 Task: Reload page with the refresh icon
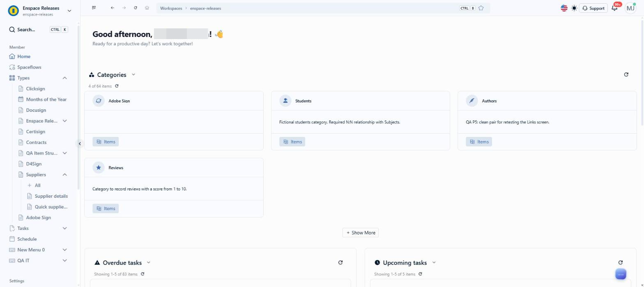(x=135, y=8)
